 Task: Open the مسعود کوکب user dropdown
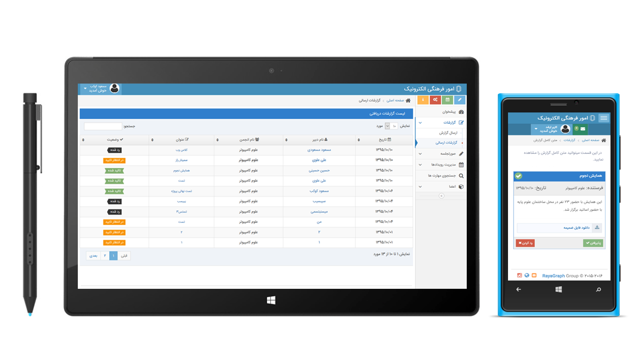click(100, 89)
